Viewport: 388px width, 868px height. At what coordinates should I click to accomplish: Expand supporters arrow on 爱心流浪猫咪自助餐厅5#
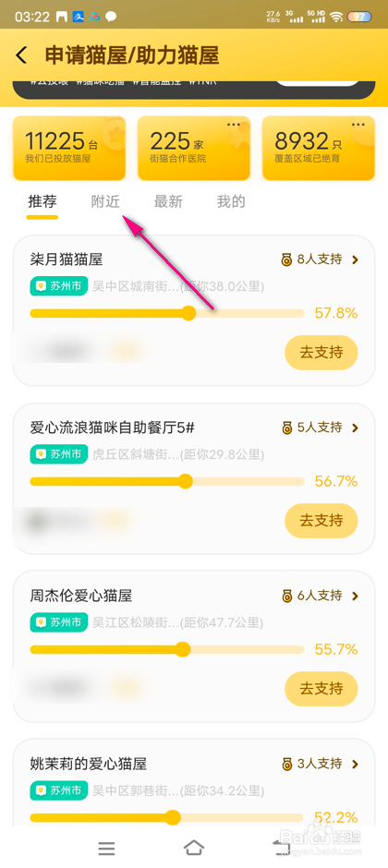pyautogui.click(x=356, y=428)
